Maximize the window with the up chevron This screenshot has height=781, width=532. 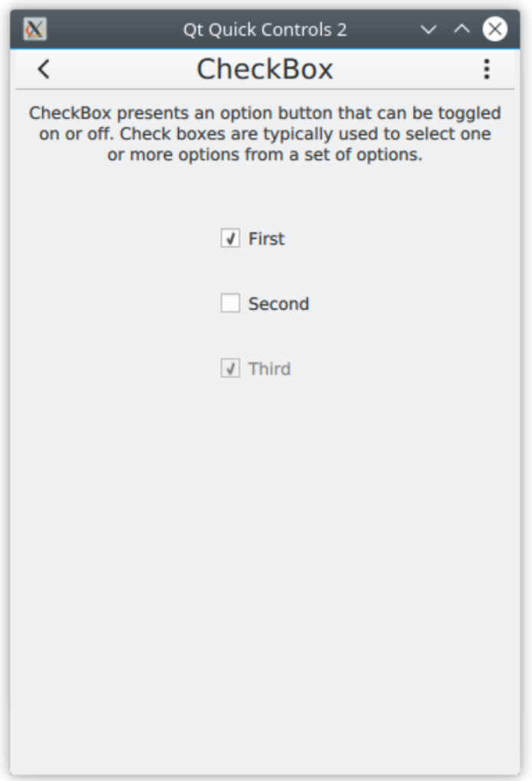461,29
